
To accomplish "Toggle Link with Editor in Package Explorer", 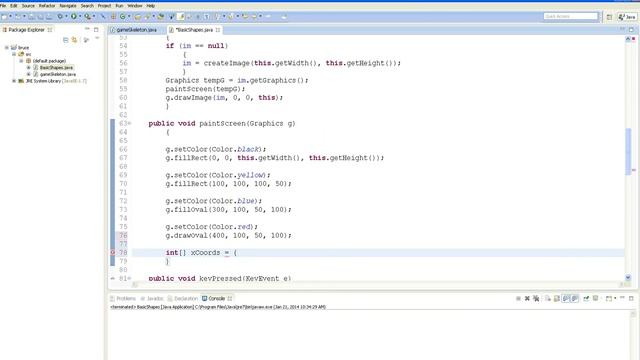I will (x=74, y=40).
